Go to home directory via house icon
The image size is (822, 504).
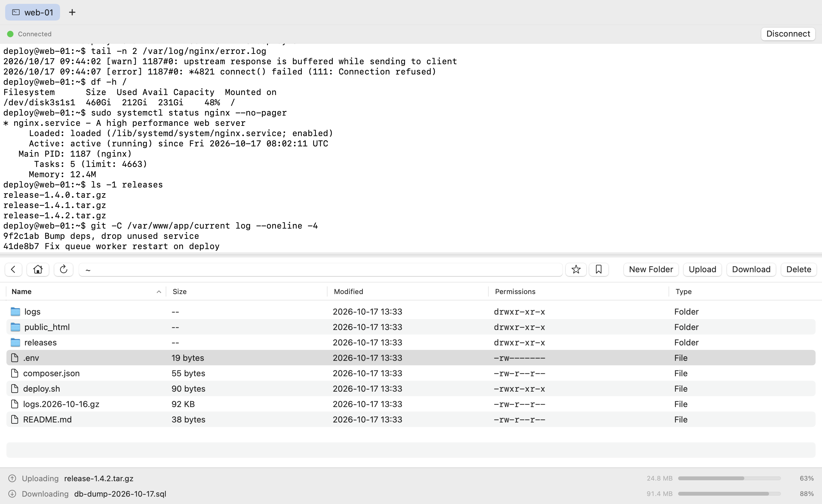[38, 269]
